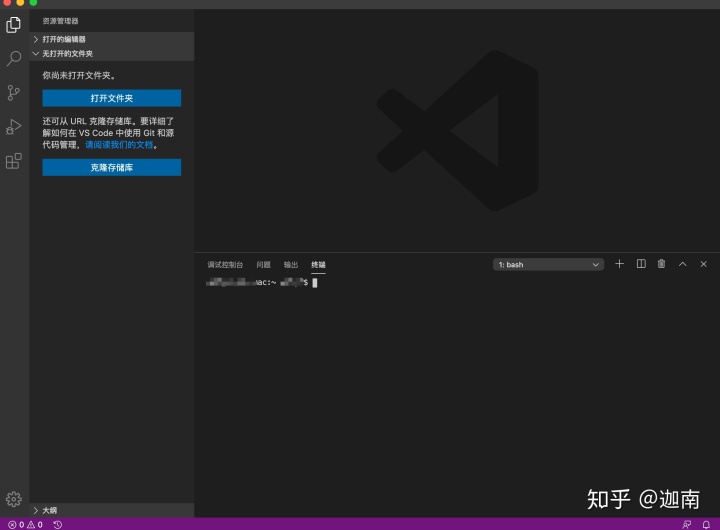Viewport: 720px width, 530px height.
Task: Select the 终端 tab
Action: (318, 265)
